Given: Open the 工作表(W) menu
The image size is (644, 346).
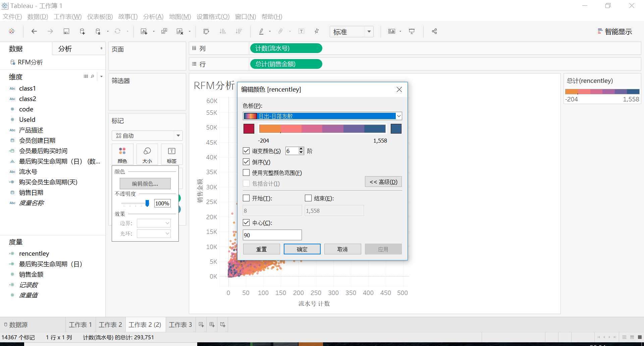Looking at the screenshot, I should [68, 16].
